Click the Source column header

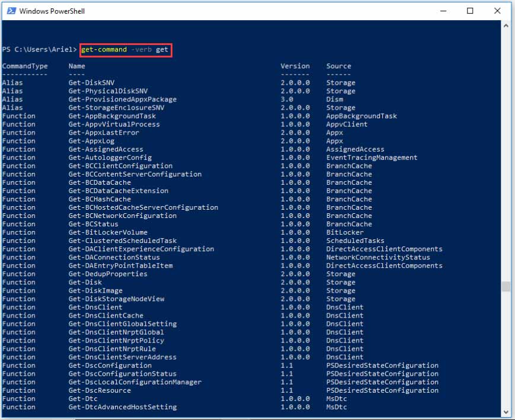338,66
